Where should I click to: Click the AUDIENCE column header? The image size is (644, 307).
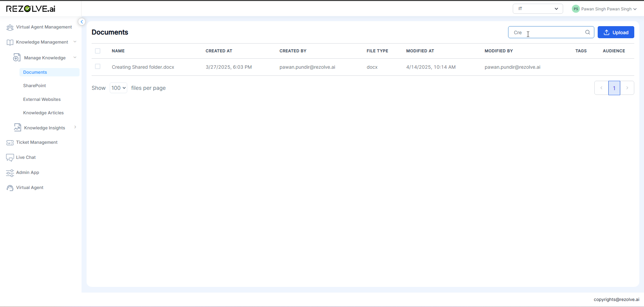(614, 51)
